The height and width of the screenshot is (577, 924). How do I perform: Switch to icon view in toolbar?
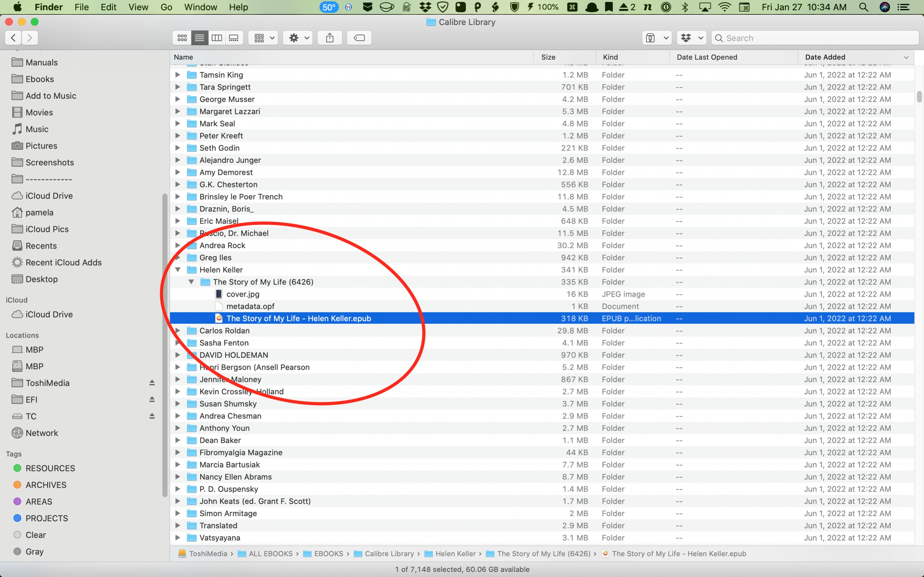pyautogui.click(x=182, y=38)
